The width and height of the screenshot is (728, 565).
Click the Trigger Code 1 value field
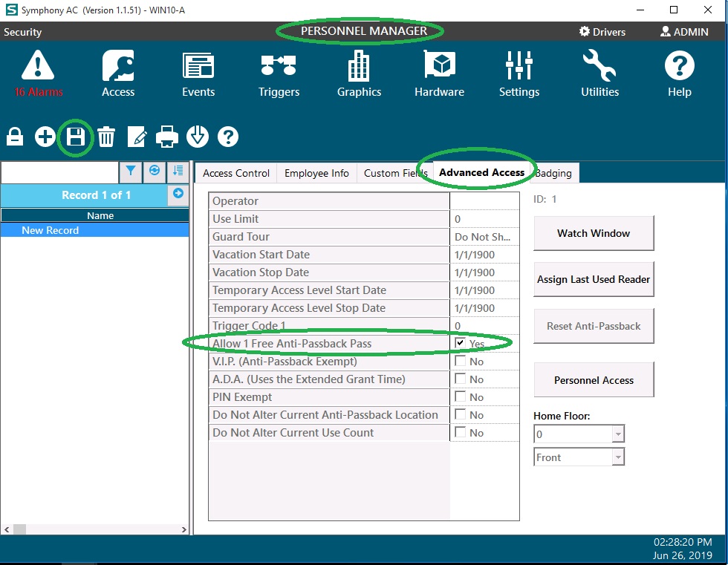tap(484, 326)
